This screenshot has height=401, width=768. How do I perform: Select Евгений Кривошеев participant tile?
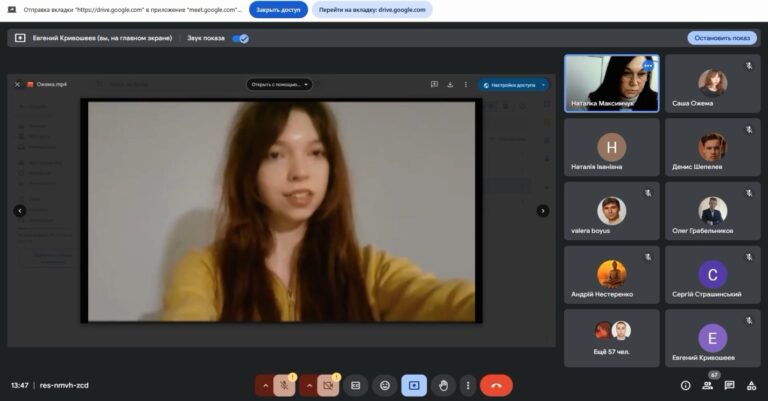(x=713, y=338)
